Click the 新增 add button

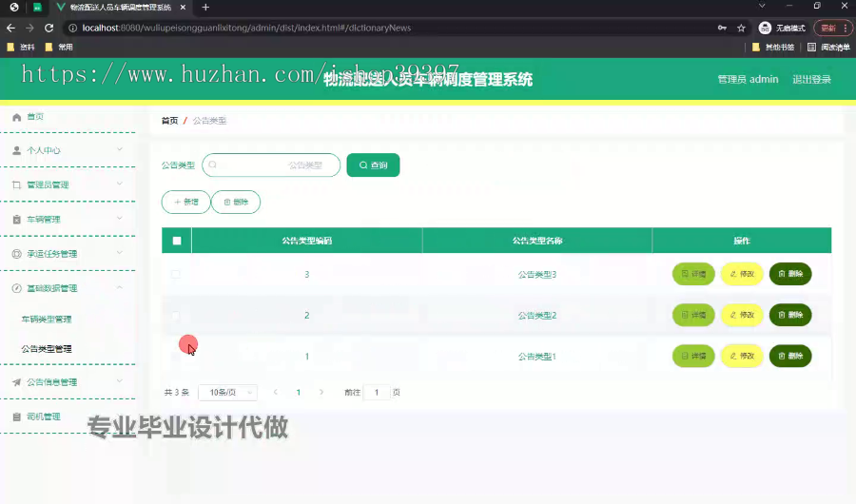click(185, 202)
